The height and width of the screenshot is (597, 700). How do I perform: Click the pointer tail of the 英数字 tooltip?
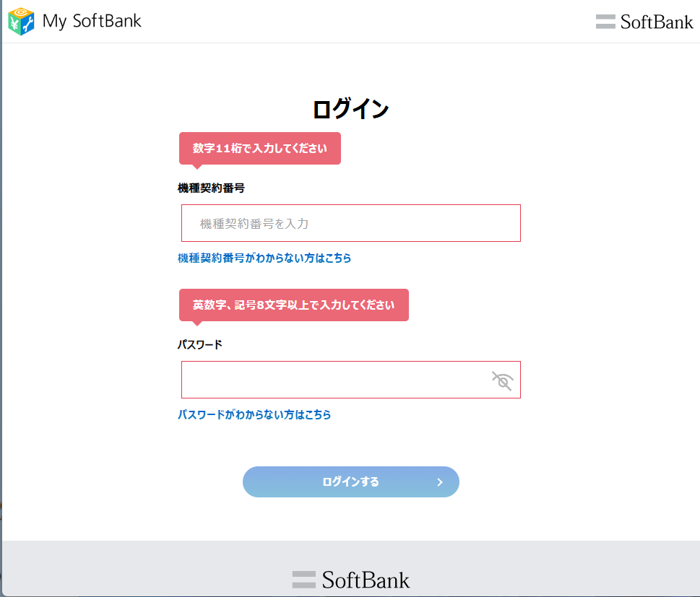(x=196, y=323)
